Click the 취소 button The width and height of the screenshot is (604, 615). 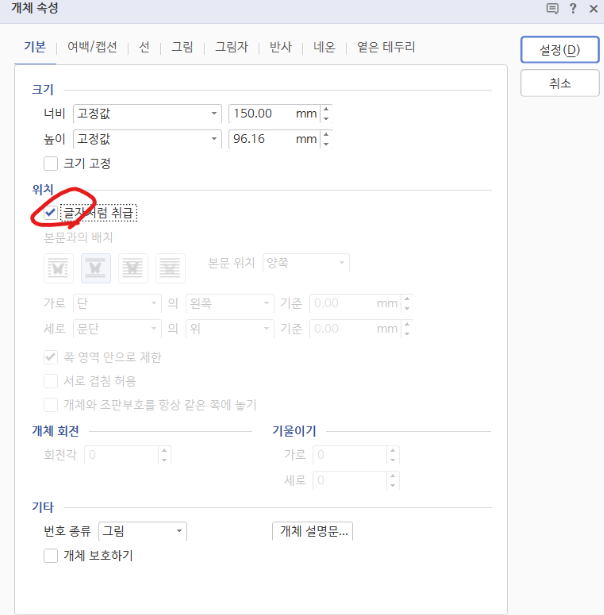point(560,83)
